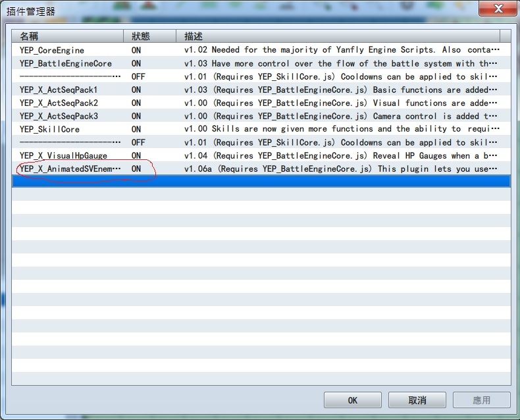Click ON status of YEP_BattleEngineCore

coord(136,63)
